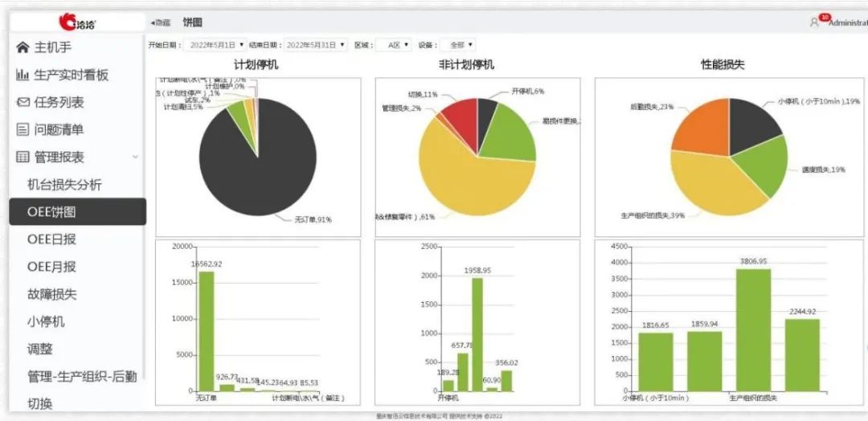This screenshot has width=868, height=421.
Task: Click the 1859.94 bar in 性能损失 chart
Action: [705, 362]
